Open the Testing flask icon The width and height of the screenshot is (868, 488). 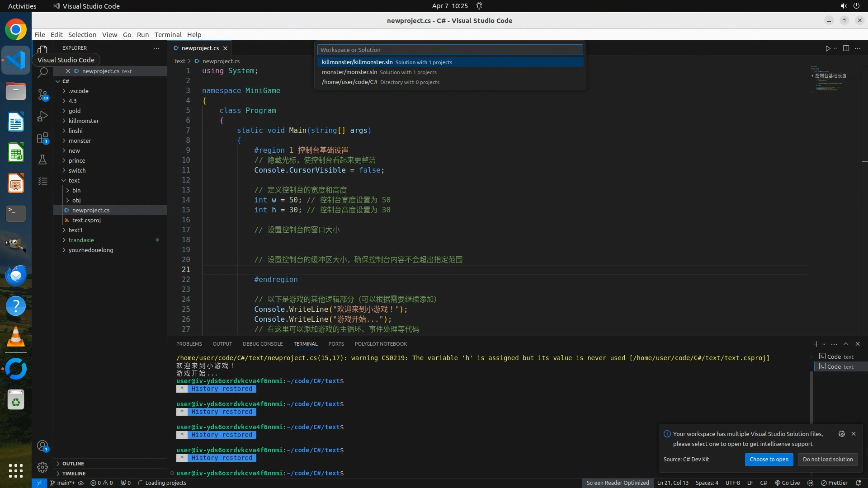[42, 160]
